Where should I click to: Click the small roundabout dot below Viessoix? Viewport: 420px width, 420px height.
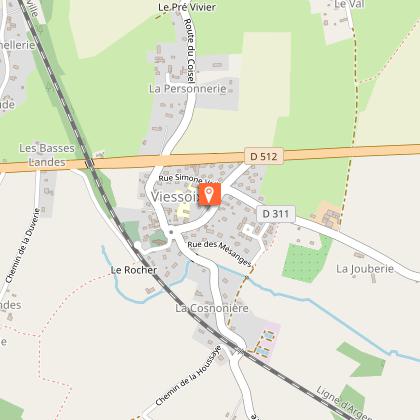pos(171,232)
